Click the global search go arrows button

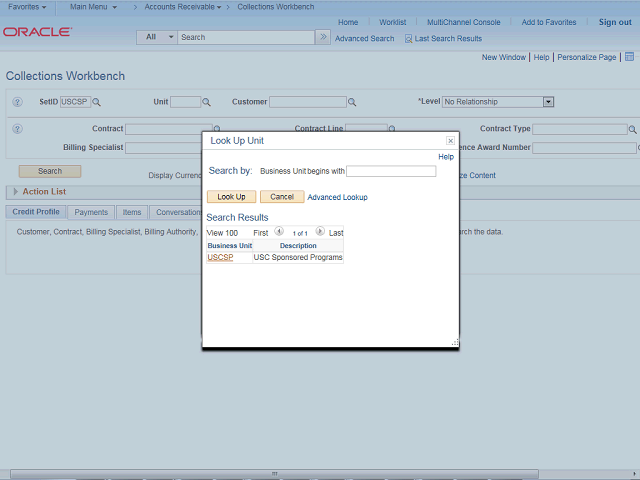tap(323, 37)
